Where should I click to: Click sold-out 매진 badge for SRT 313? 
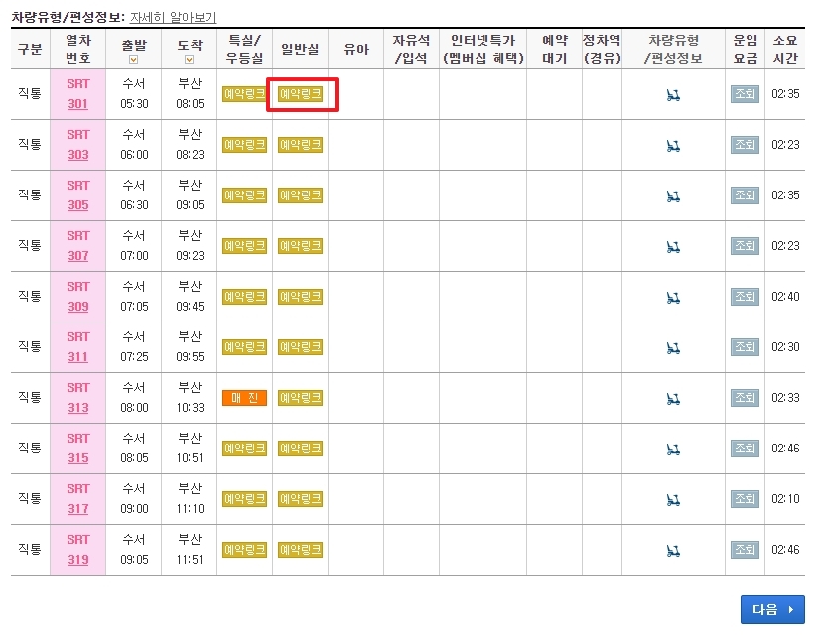pyautogui.click(x=244, y=398)
